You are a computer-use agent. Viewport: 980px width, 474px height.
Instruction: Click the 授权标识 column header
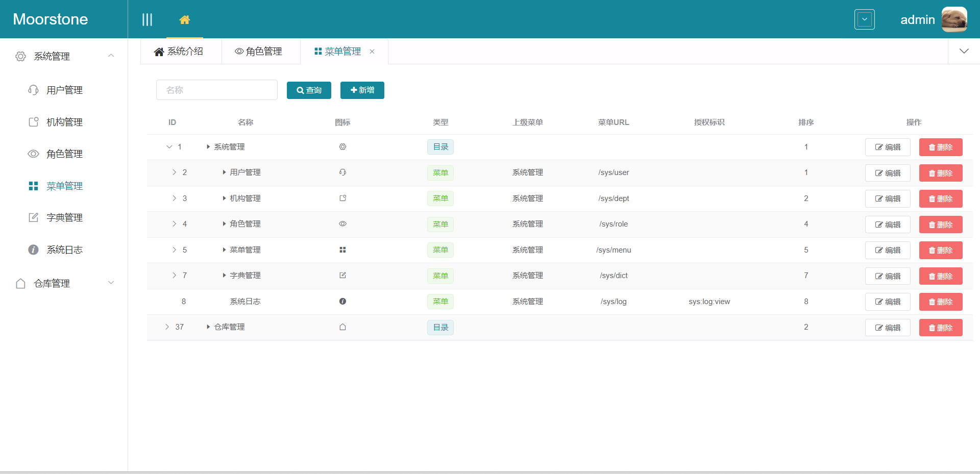pos(709,122)
